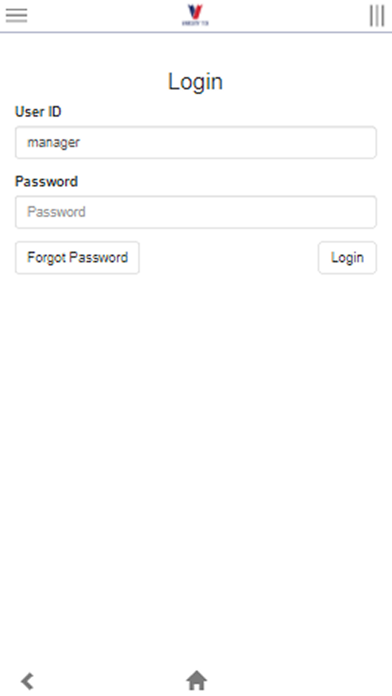Return to previous screen via chevron
The height and width of the screenshot is (696, 392).
click(x=28, y=681)
